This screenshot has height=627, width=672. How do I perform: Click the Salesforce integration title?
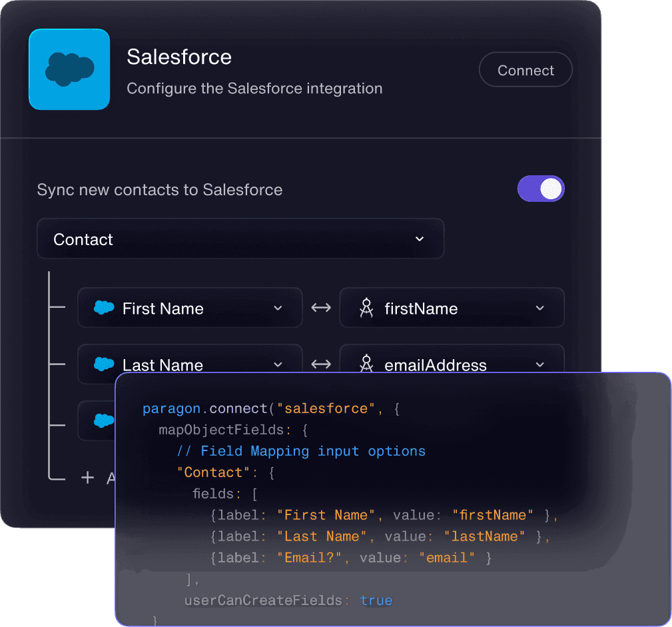(x=179, y=57)
